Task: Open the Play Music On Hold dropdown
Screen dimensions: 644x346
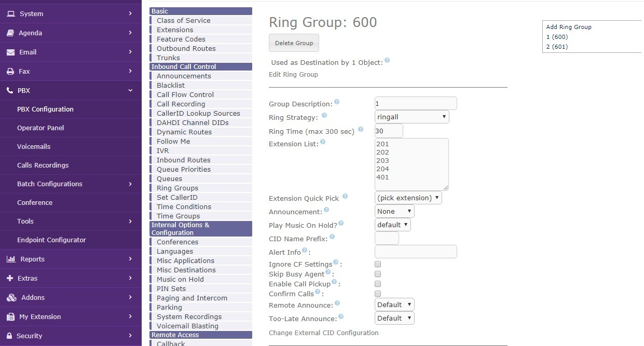Action: [393, 225]
